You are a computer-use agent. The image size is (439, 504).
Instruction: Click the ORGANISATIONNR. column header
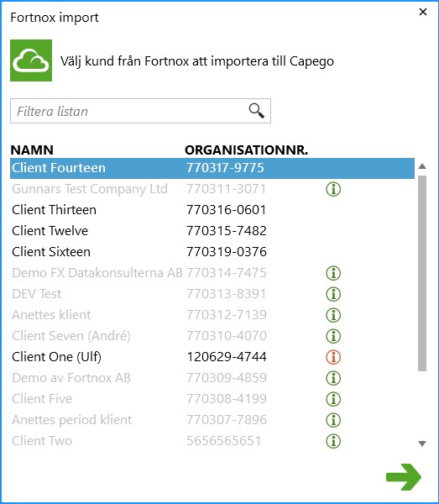tap(246, 150)
